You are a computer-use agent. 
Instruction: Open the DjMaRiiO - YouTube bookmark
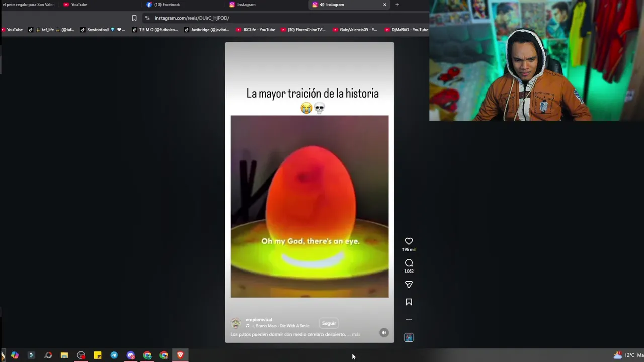pyautogui.click(x=407, y=30)
